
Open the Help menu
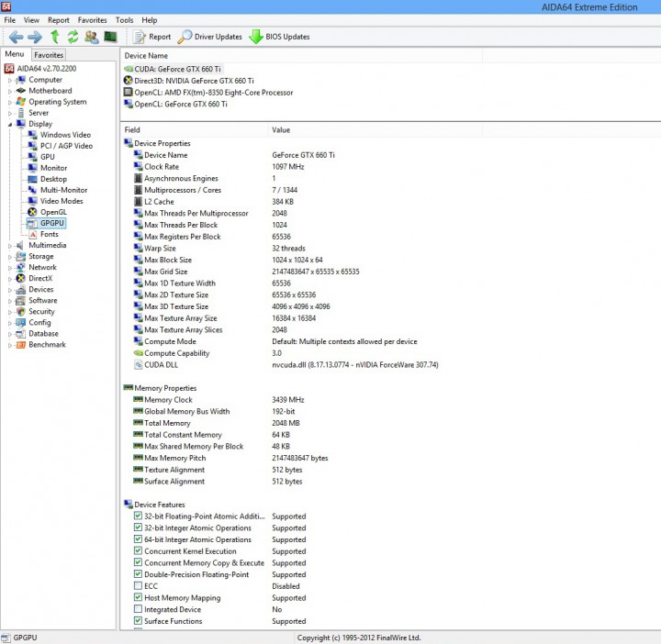coord(150,20)
